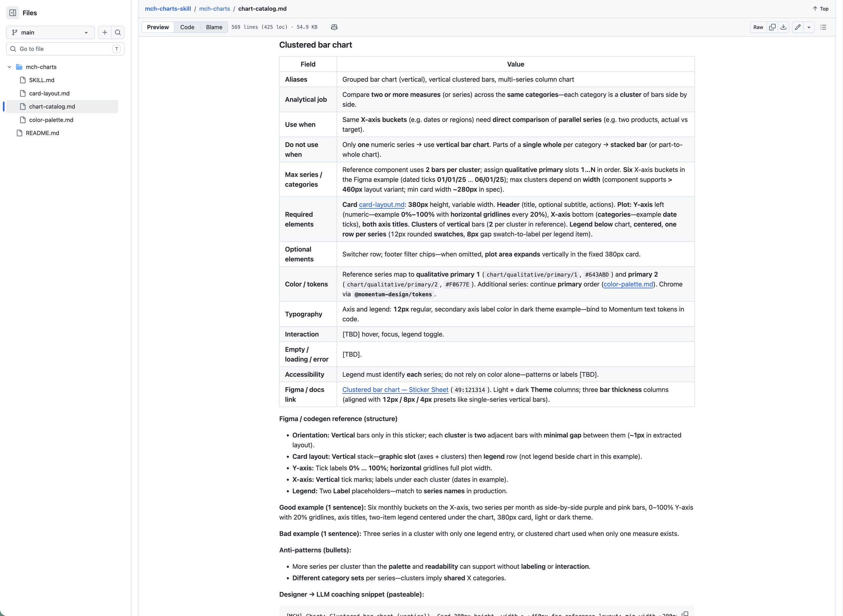
Task: Open SKILL.md in the file tree
Action: click(x=42, y=80)
